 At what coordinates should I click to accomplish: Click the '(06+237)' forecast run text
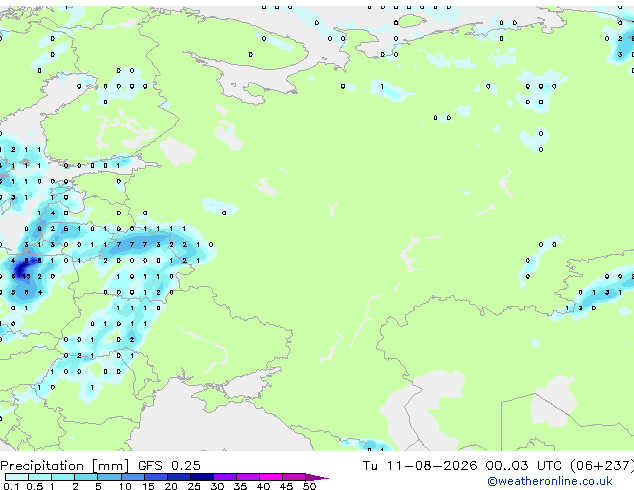[x=602, y=466]
